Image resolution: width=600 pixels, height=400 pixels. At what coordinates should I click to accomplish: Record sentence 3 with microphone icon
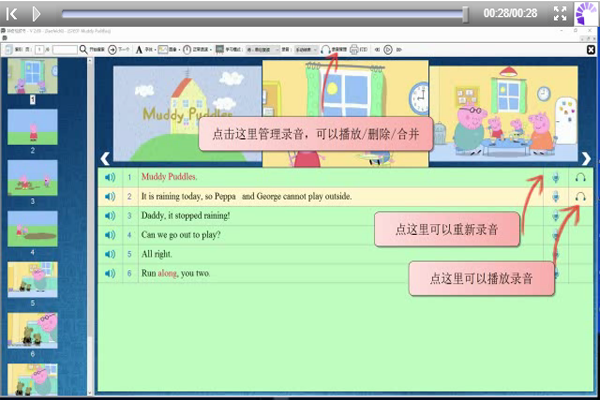pyautogui.click(x=556, y=216)
